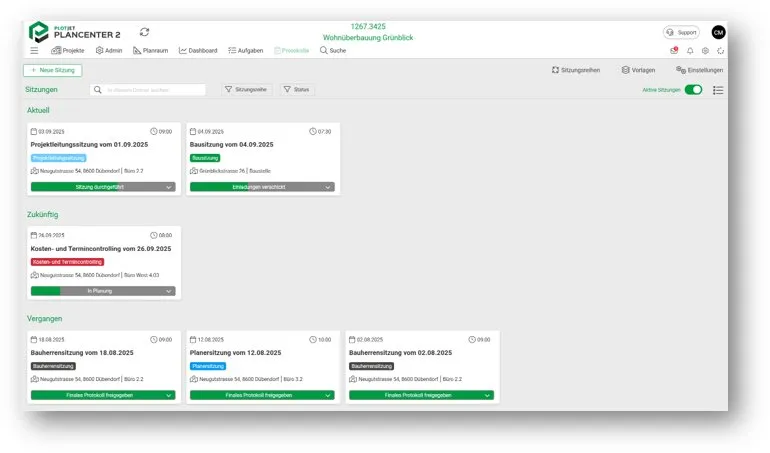Open 'Bauherrensitzung vom 18.08.2025' title

[82, 353]
